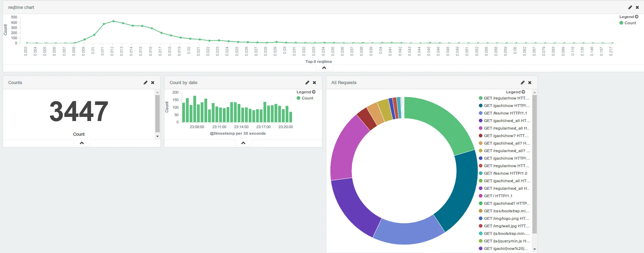Edit the All Requests panel
644x253 pixels.
tap(523, 82)
